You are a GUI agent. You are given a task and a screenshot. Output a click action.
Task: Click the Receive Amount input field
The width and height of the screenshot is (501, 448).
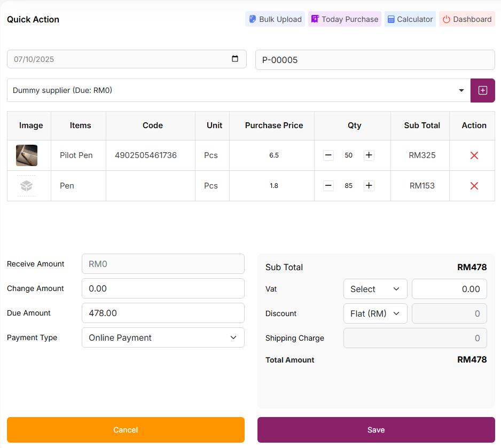(163, 264)
